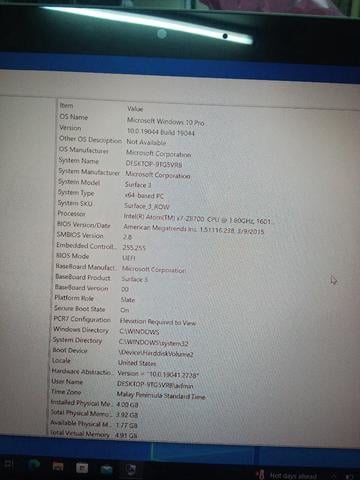Open File Explorer from the taskbar
This screenshot has width=360, height=480.
tap(58, 466)
